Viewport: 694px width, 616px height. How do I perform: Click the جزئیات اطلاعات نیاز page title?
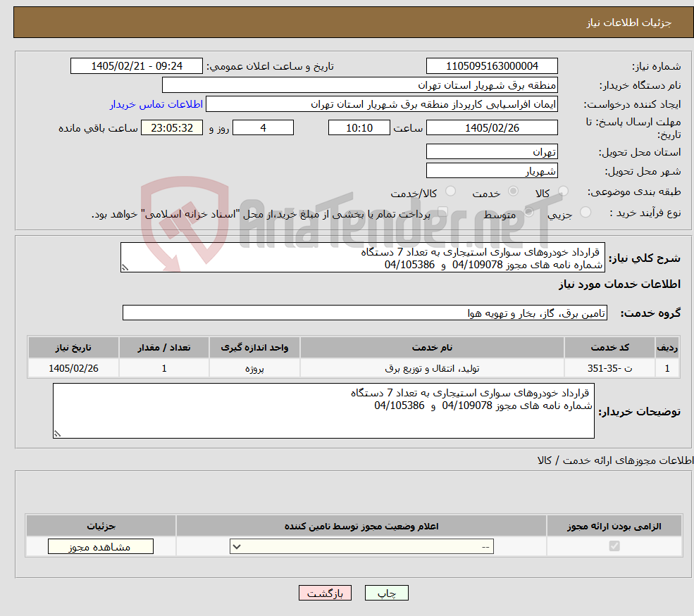[629, 23]
